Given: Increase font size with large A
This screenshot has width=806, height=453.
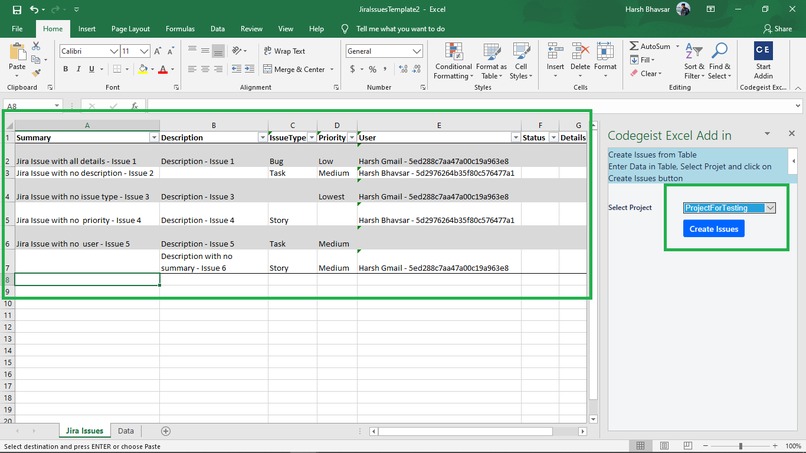Looking at the screenshot, I should click(157, 51).
